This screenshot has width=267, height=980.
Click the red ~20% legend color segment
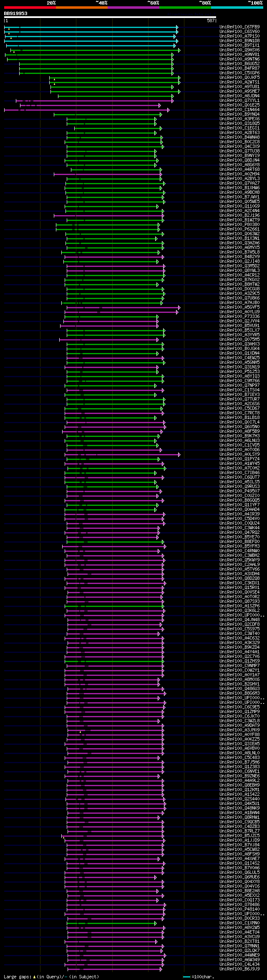coord(30,8)
